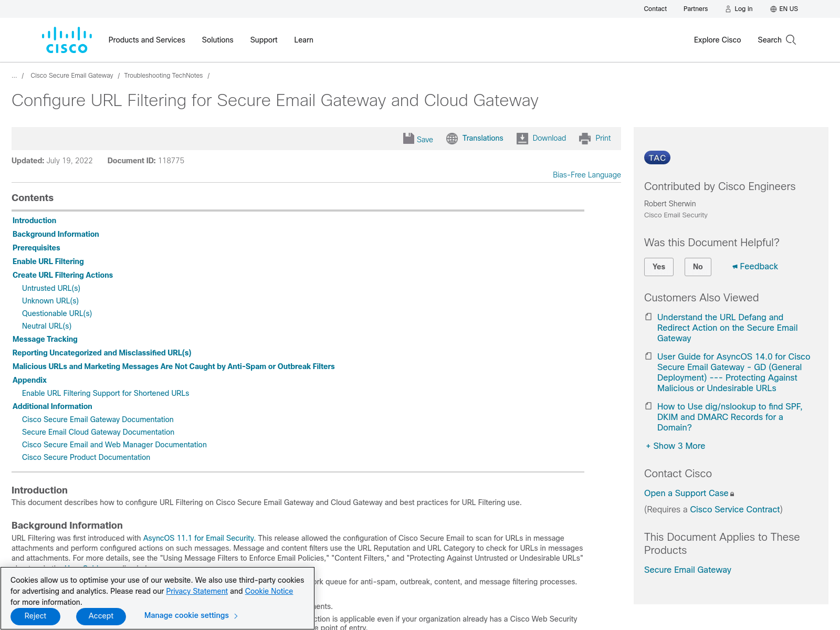Jump to Background Information in contents
840x630 pixels.
[x=56, y=234]
